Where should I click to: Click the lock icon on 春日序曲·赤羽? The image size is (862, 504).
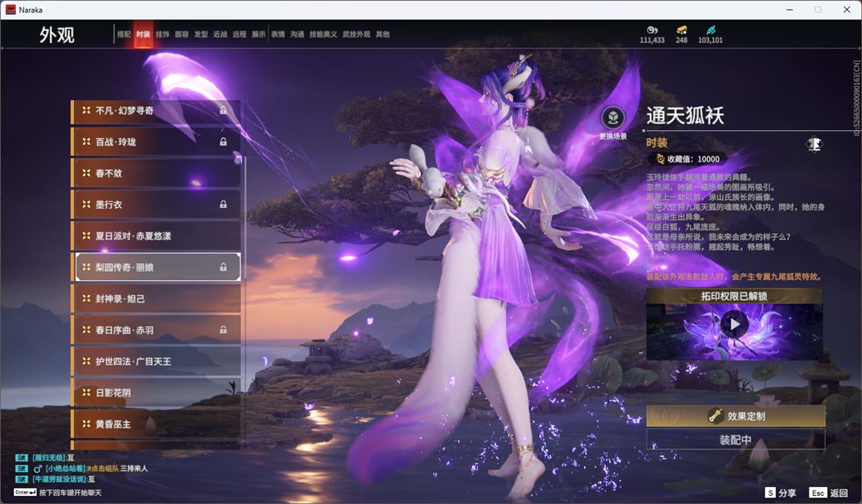tap(223, 330)
